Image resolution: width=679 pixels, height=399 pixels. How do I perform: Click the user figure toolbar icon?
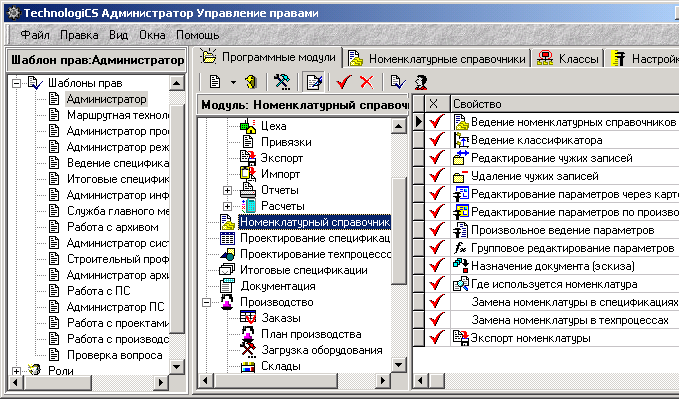click(420, 81)
